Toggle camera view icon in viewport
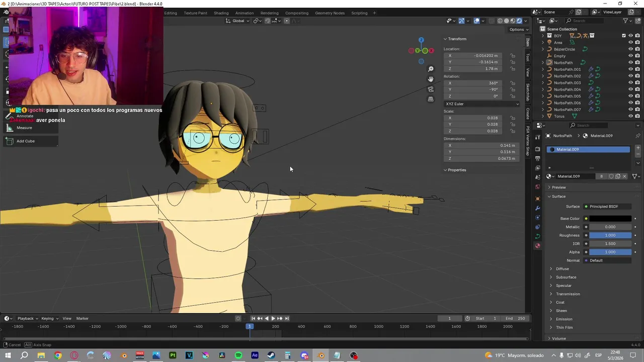Image resolution: width=644 pixels, height=362 pixels. 431,89
